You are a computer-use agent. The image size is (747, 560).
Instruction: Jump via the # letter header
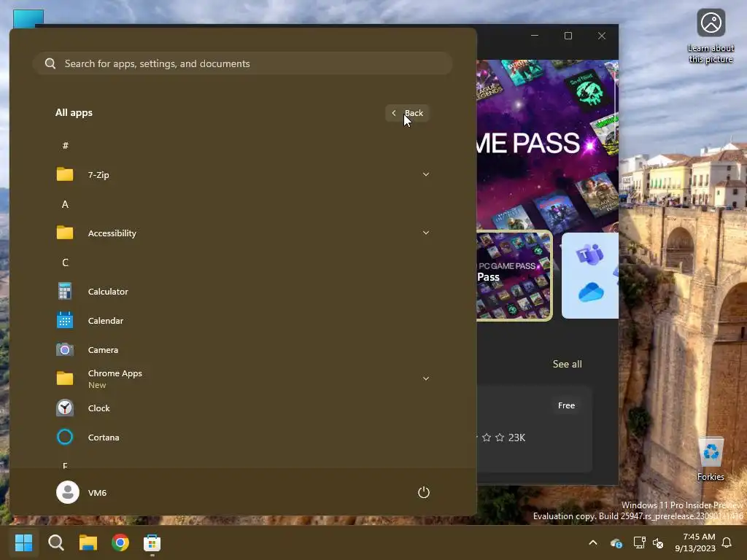(x=65, y=146)
